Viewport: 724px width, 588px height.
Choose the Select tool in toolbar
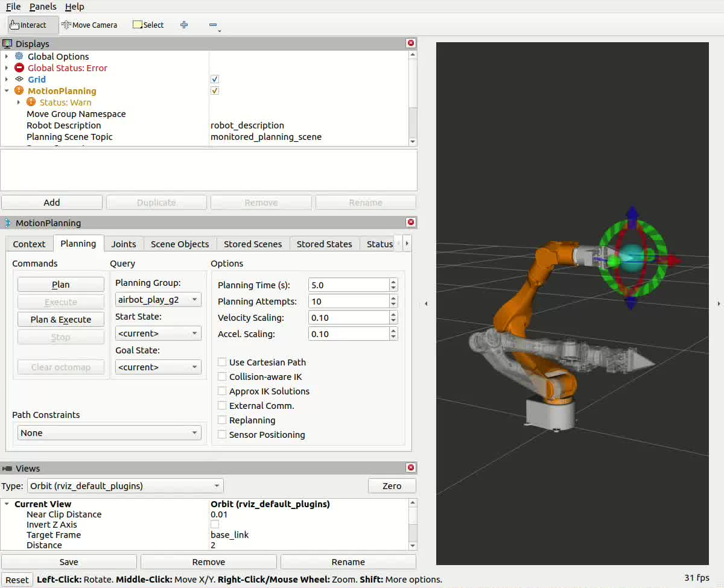click(148, 25)
